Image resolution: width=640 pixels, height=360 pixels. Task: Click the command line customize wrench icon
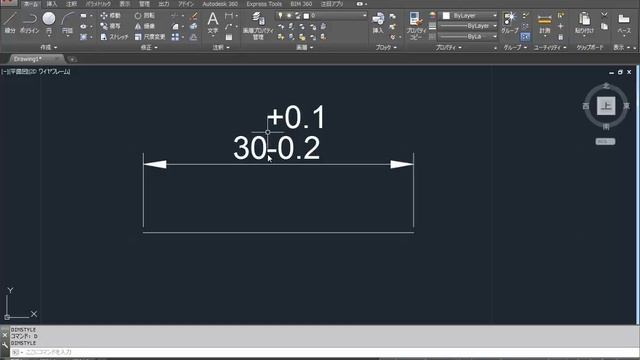[4, 345]
